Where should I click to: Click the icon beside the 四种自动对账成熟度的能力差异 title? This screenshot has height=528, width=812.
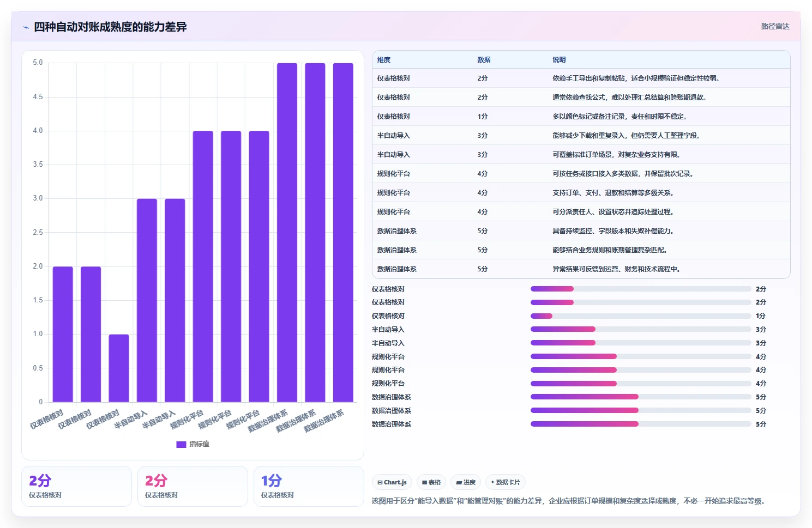pos(26,27)
